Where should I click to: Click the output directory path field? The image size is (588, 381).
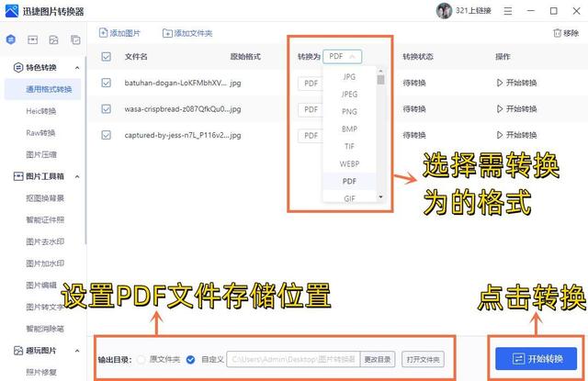[293, 360]
